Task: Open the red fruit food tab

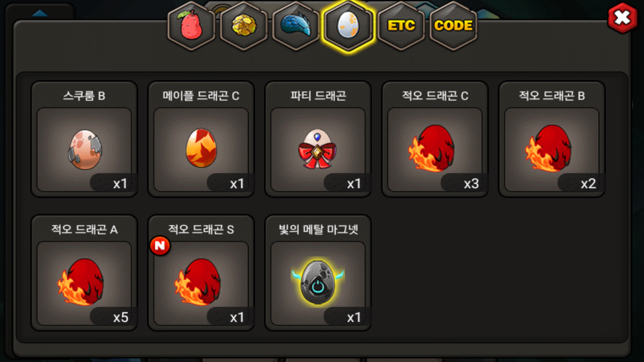Action: (x=191, y=26)
